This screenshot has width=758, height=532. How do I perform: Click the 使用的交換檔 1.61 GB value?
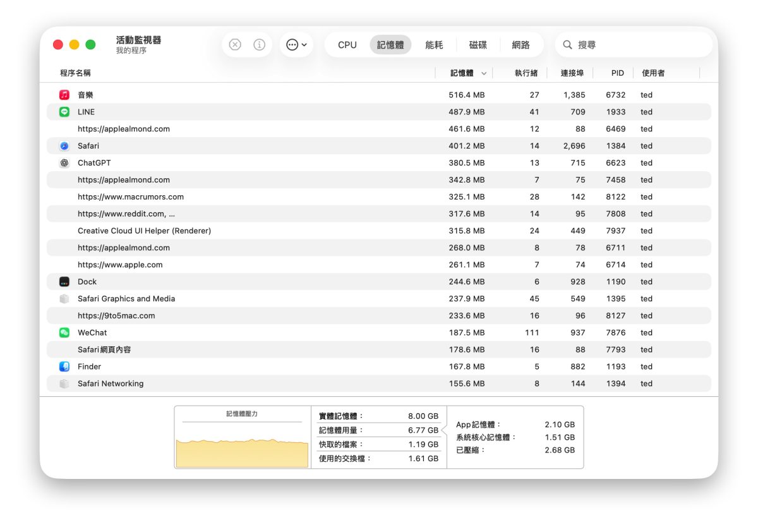(424, 459)
